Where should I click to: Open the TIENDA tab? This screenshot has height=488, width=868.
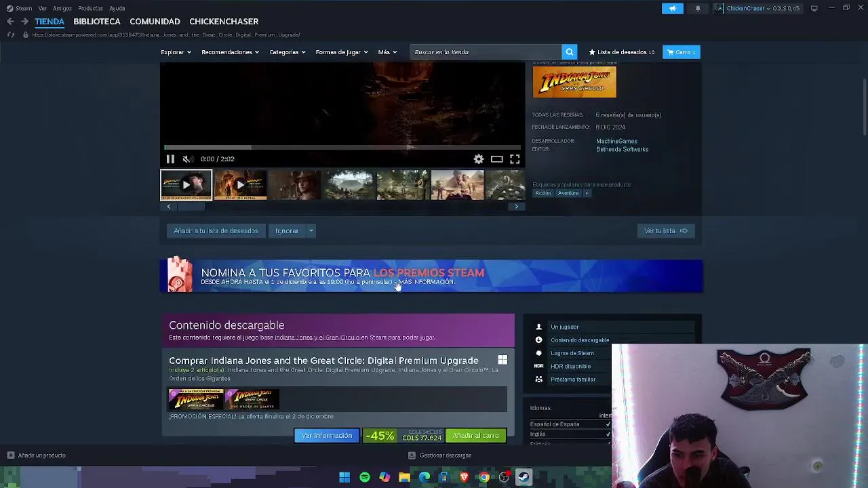[50, 22]
